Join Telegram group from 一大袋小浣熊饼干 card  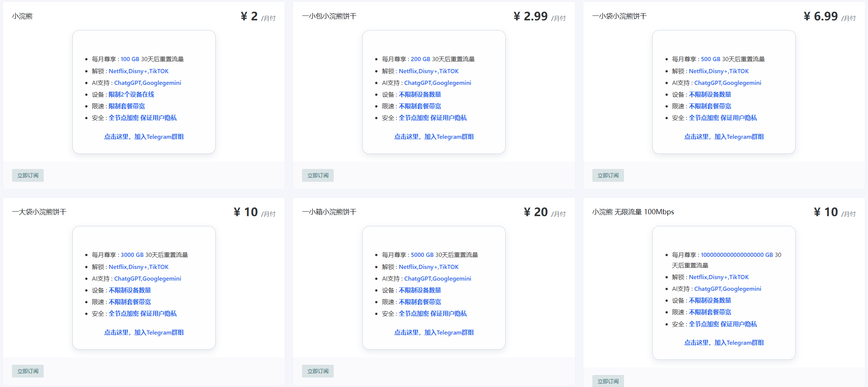tap(144, 332)
